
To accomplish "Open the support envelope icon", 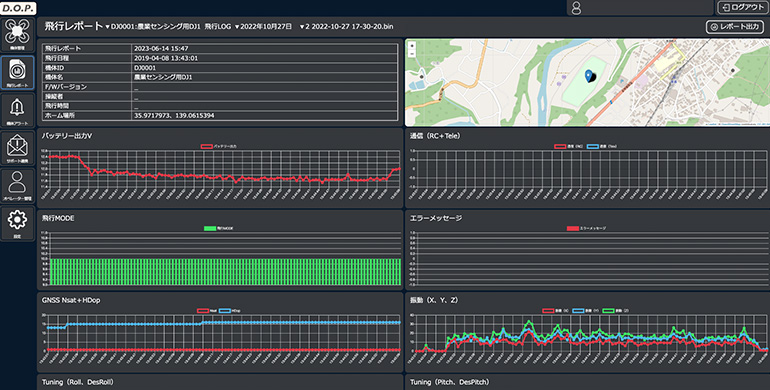I will pyautogui.click(x=17, y=148).
